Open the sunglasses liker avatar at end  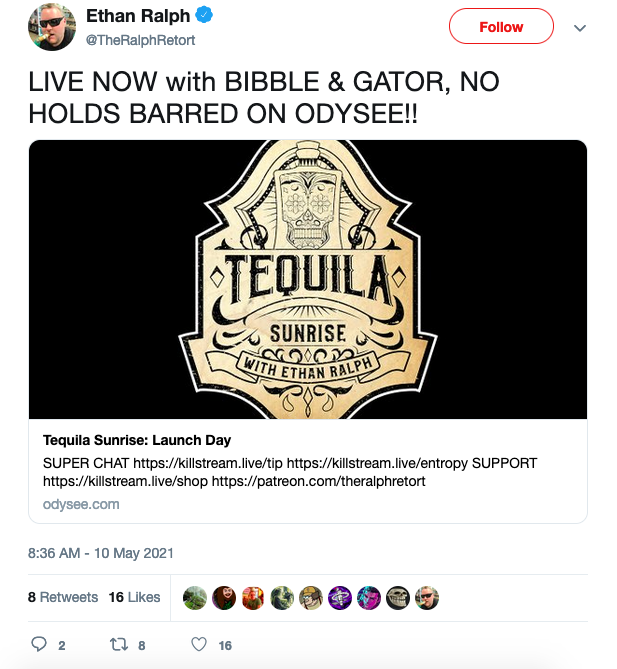pyautogui.click(x=427, y=598)
